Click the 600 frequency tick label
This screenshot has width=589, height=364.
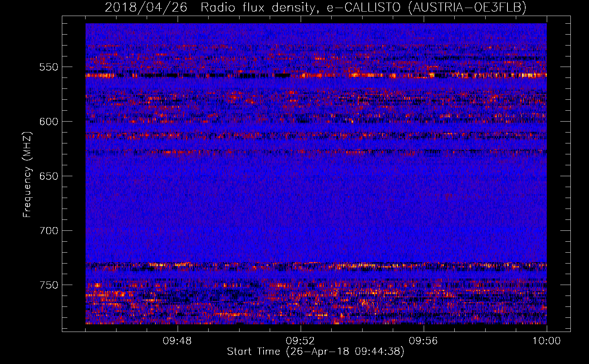click(x=49, y=122)
